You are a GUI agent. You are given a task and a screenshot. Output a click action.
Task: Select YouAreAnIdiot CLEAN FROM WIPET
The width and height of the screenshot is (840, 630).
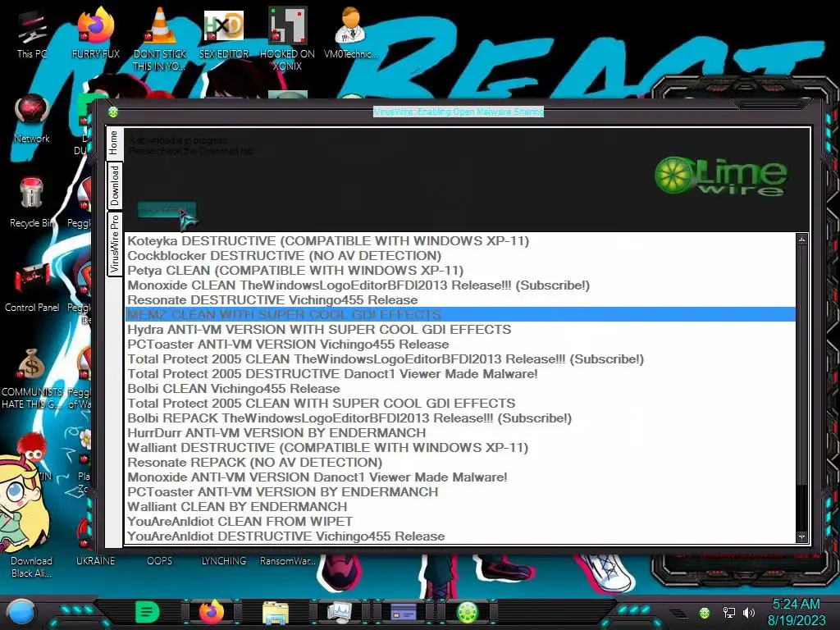460,521
